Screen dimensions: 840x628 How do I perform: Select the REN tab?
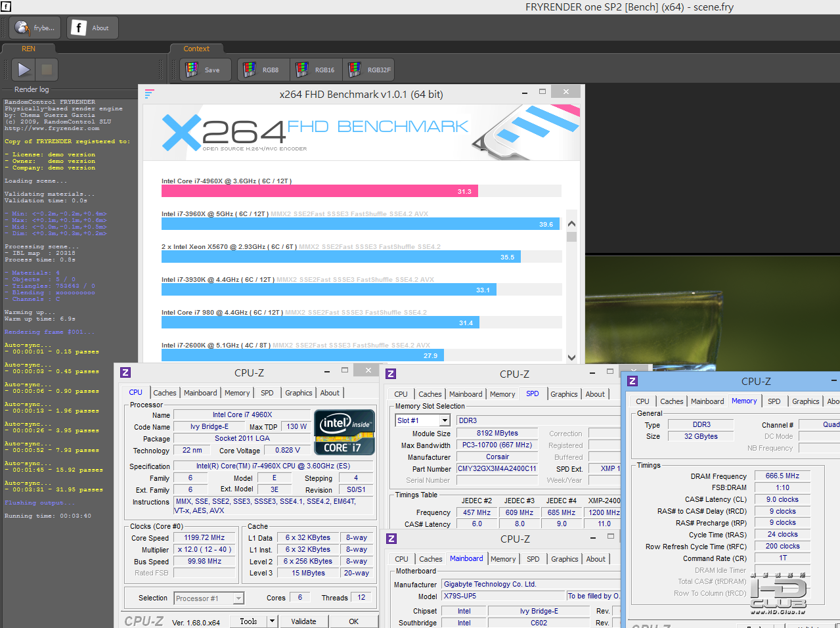click(x=29, y=49)
